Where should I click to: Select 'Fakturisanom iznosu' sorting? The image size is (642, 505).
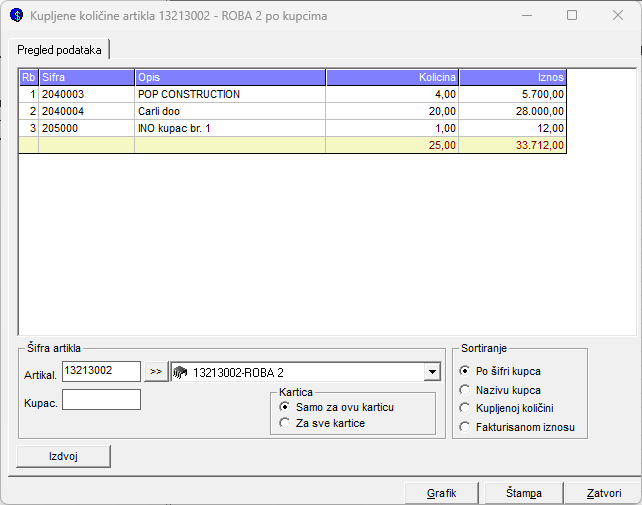(464, 427)
